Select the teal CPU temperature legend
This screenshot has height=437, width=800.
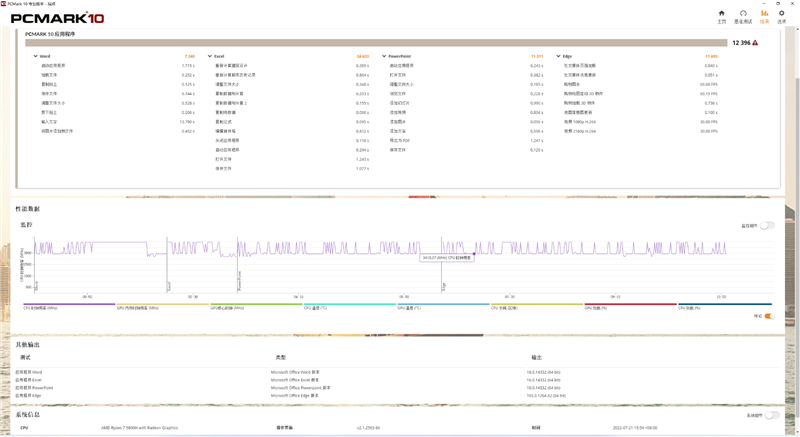350,306
